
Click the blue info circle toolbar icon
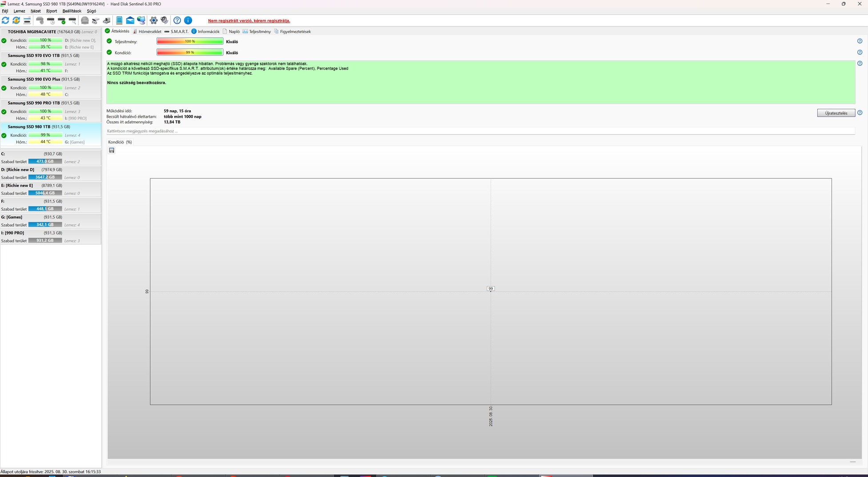click(188, 20)
